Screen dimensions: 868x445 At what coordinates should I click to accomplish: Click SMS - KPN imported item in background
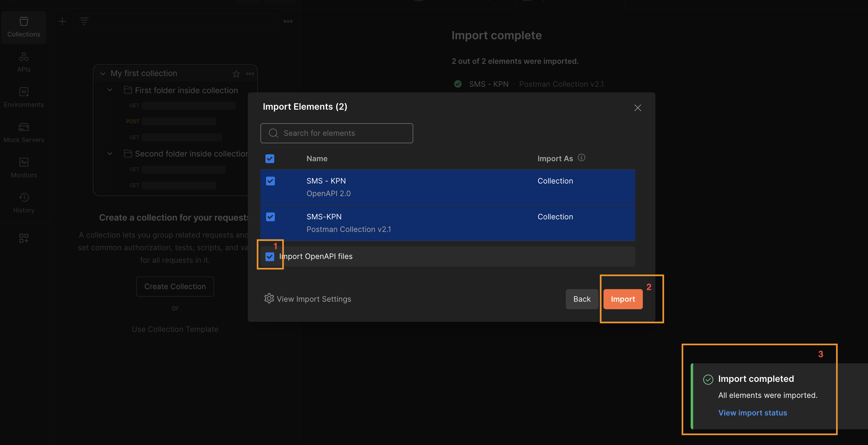[x=489, y=84]
